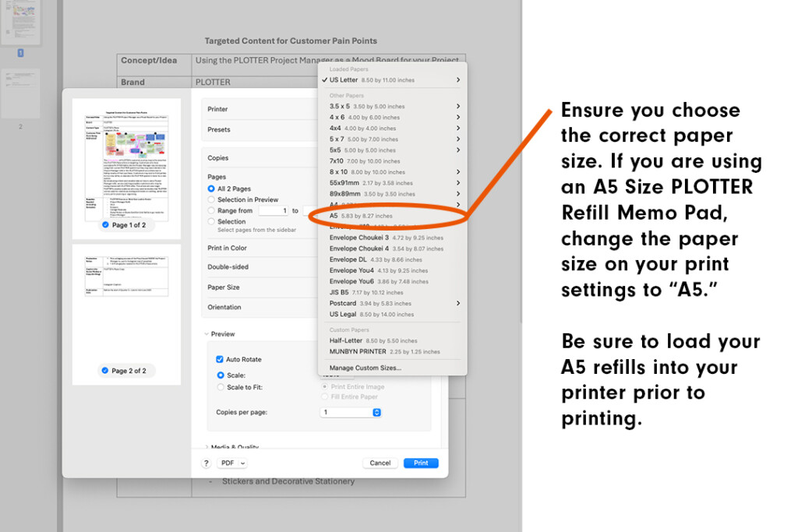Expand the Media & Quality section
Viewport: 798px width, 532px height.
[207, 447]
